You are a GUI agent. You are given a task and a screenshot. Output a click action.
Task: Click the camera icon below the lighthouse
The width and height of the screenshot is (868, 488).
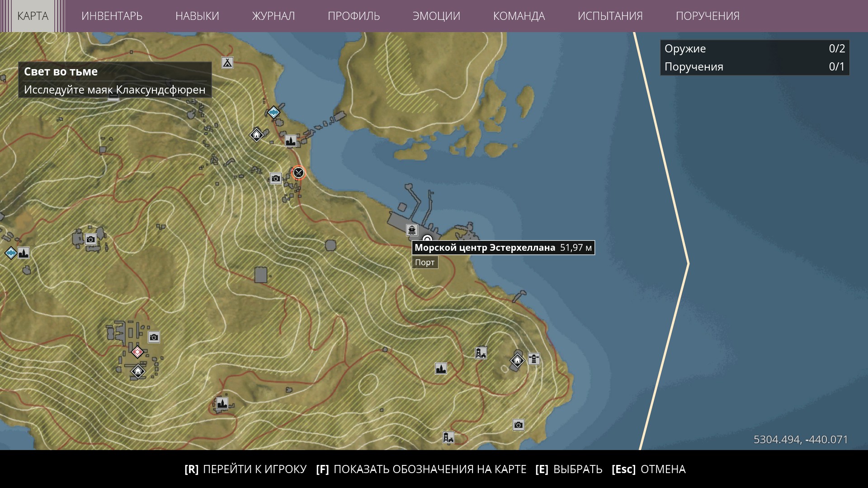(518, 425)
